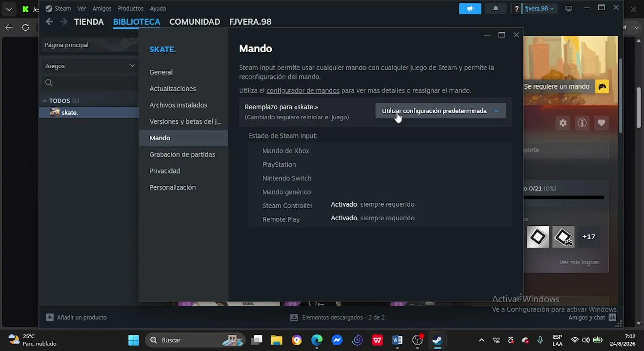
Task: Collapse the TODOS library category
Action: tap(45, 101)
